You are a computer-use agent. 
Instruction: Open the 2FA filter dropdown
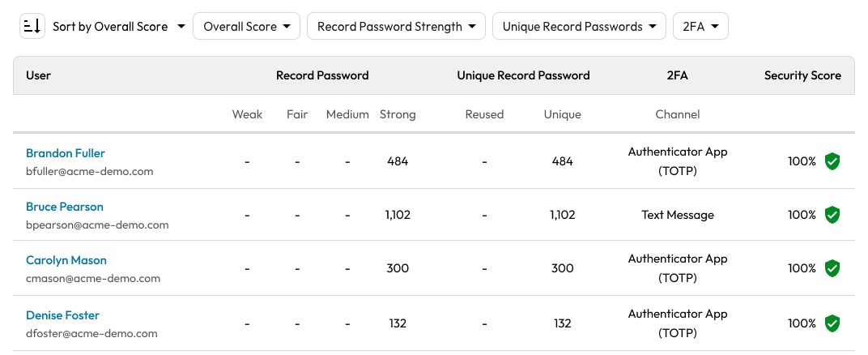[x=700, y=27]
